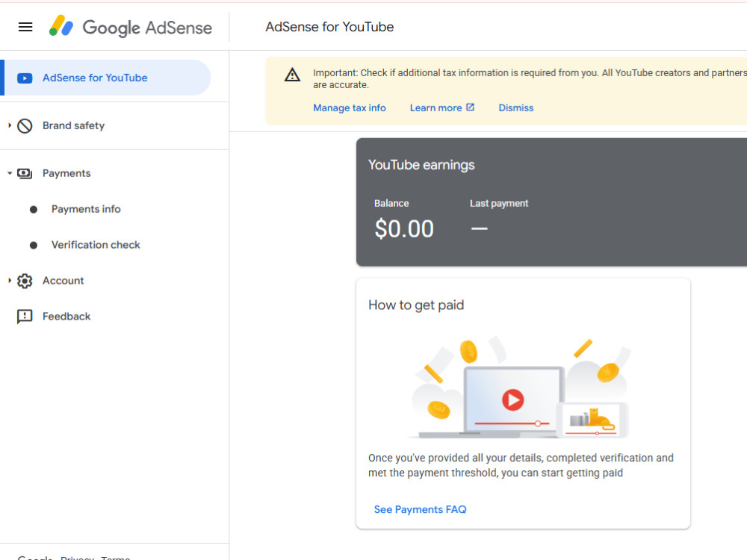Open the Feedback menu item
747x560 pixels.
(66, 316)
